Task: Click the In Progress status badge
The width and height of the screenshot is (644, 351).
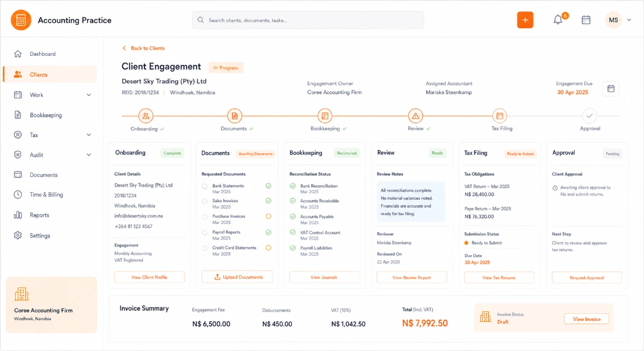Action: coord(226,67)
